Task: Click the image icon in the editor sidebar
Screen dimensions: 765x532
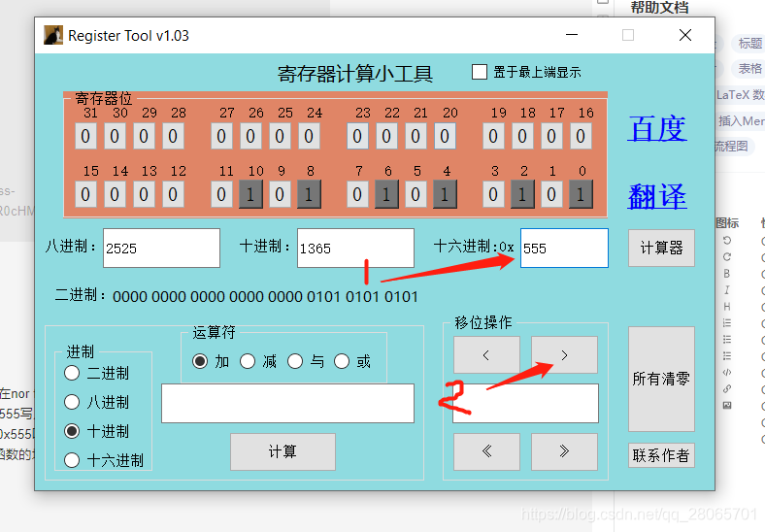Action: pyautogui.click(x=727, y=405)
